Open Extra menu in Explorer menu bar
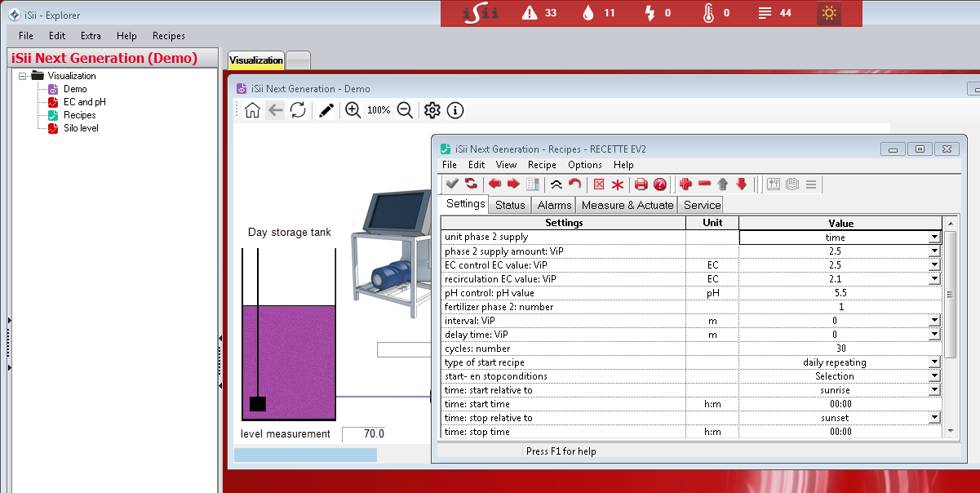 (91, 36)
